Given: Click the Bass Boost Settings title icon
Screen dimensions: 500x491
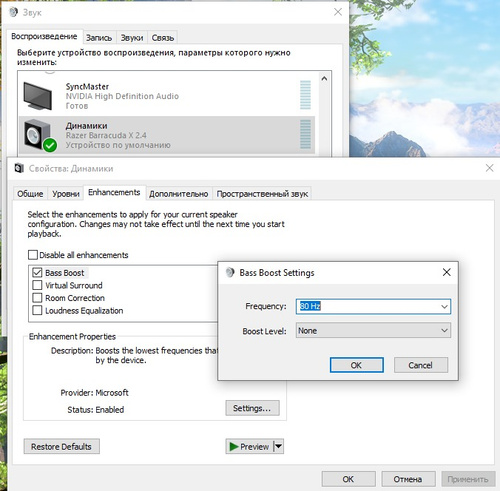Looking at the screenshot, I should 230,272.
